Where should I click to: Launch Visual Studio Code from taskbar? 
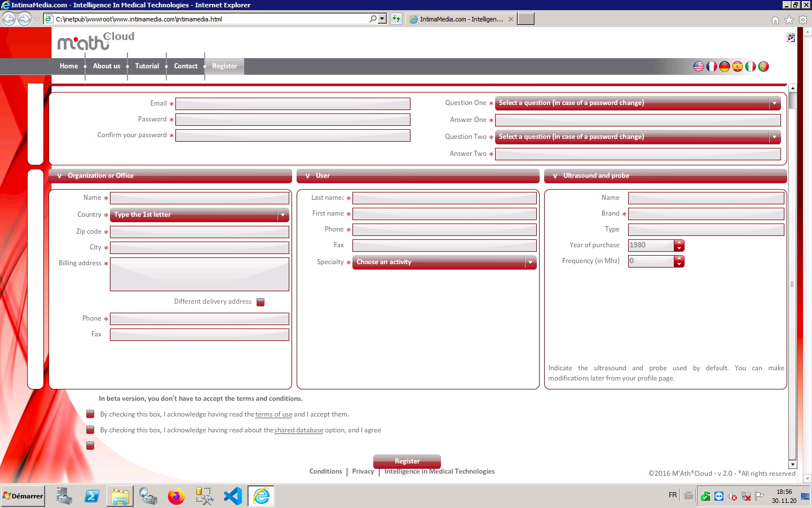tap(232, 496)
